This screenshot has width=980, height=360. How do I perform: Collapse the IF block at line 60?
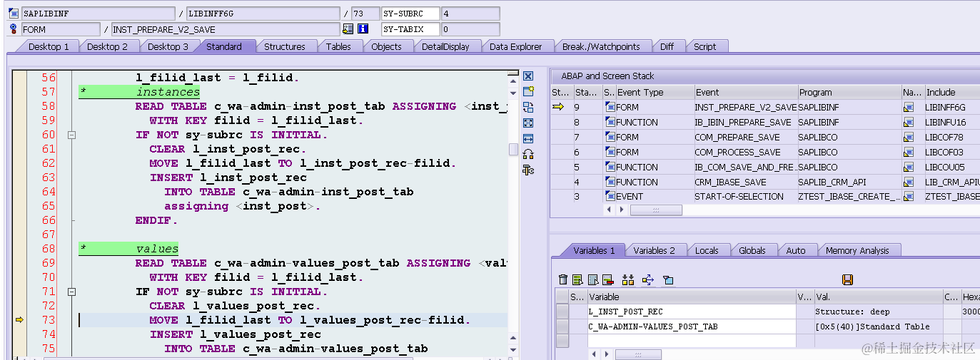tap(71, 135)
